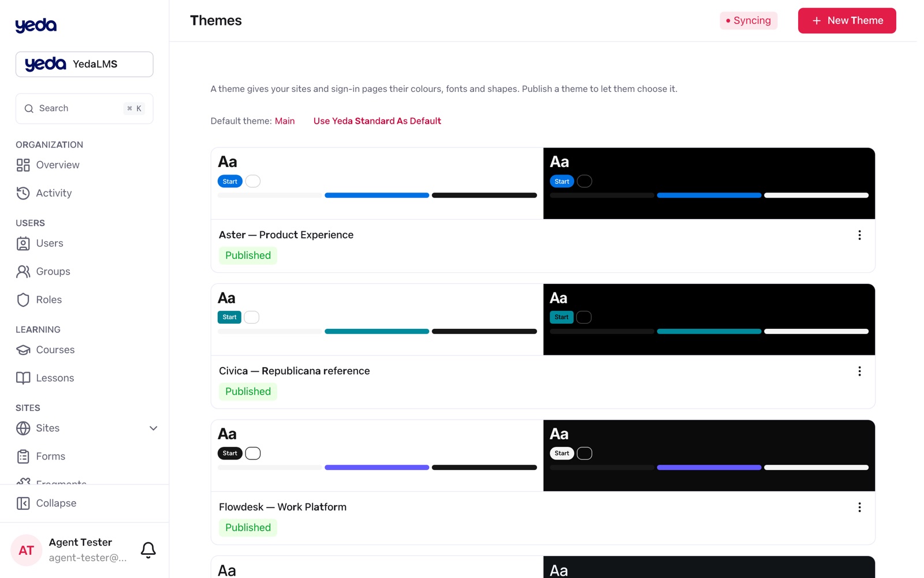Click Aster — Product Experience title
The image size is (924, 578).
coord(286,235)
